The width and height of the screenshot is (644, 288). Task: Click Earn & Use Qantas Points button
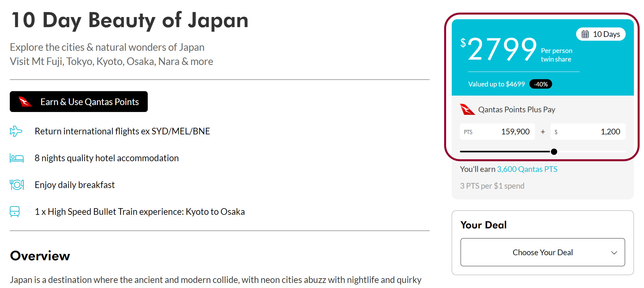79,102
